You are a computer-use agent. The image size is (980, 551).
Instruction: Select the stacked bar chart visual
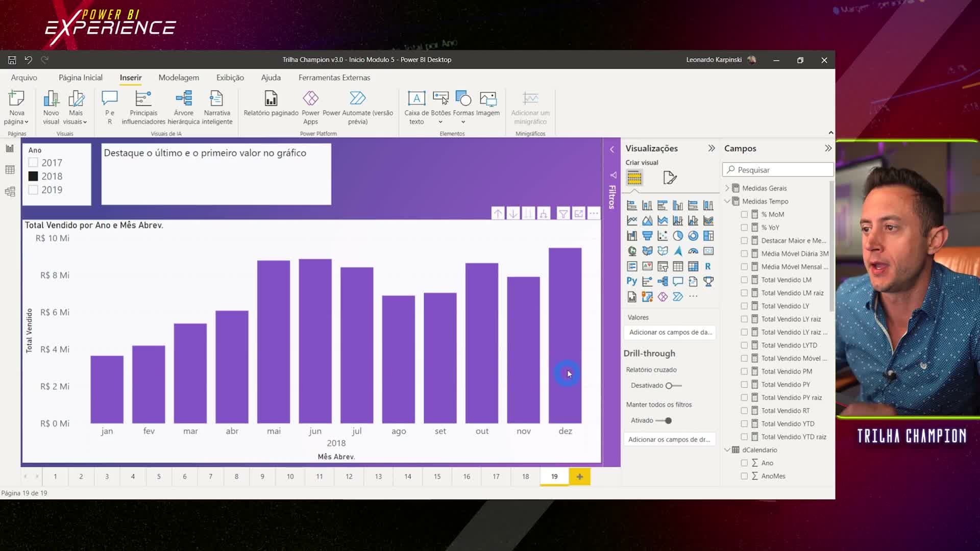(632, 206)
